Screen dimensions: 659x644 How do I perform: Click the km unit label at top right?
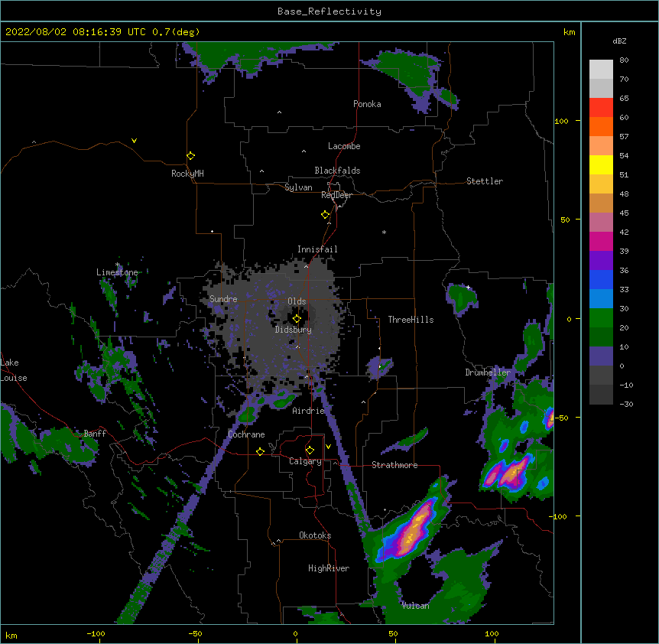(569, 32)
